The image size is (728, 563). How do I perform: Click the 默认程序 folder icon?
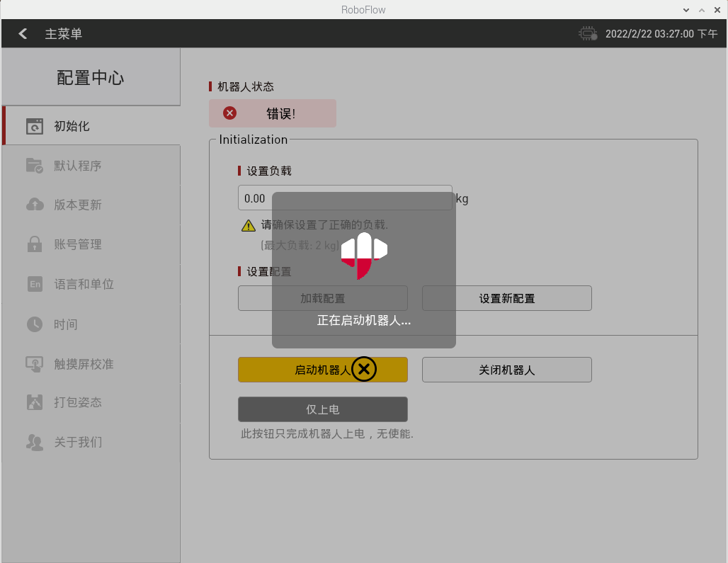[35, 166]
